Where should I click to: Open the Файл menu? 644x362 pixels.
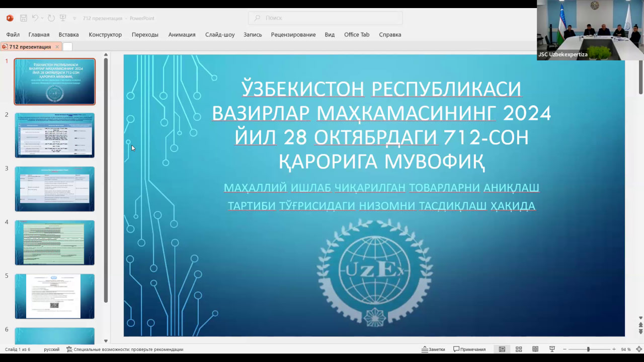coord(13,35)
